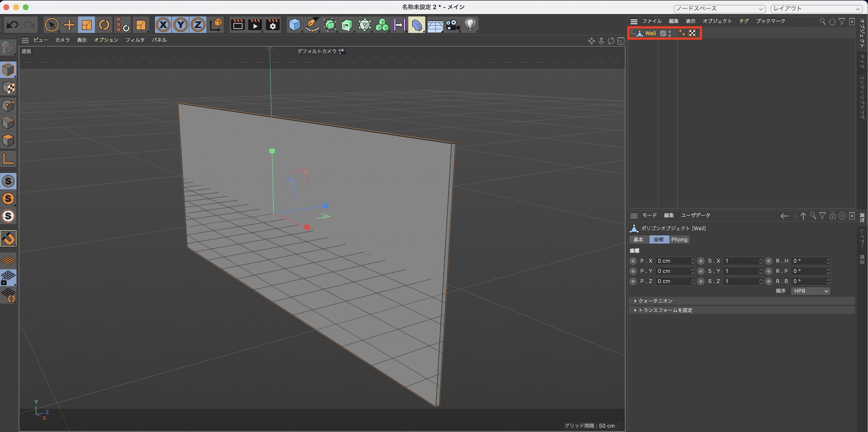This screenshot has height=432, width=868.
Task: Expand the トランスフォームを固定 section
Action: click(x=665, y=311)
